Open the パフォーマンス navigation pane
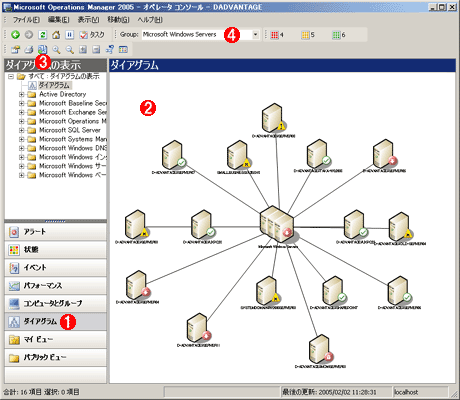This screenshot has height=400, width=460. (56, 285)
